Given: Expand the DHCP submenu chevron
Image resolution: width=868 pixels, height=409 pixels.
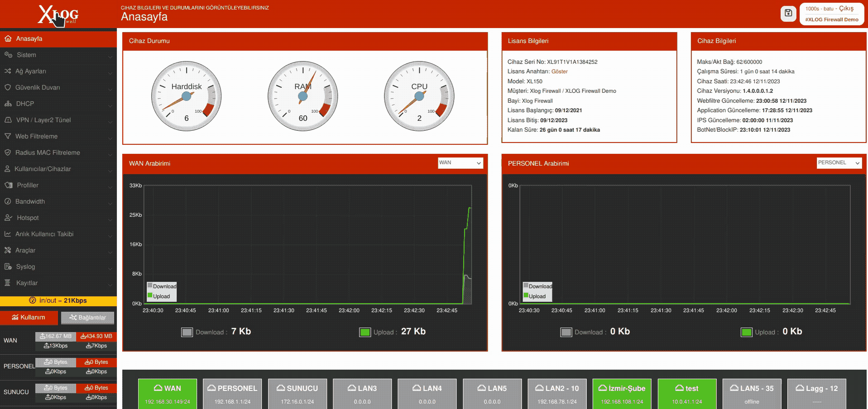Looking at the screenshot, I should click(110, 105).
